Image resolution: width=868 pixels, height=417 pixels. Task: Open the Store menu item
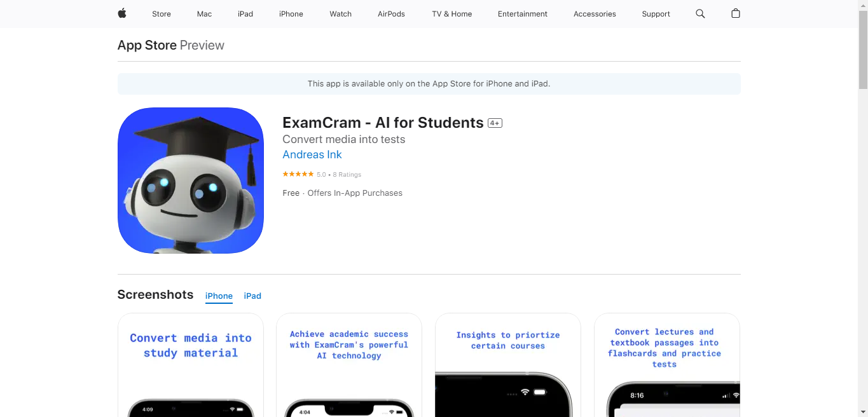point(162,14)
